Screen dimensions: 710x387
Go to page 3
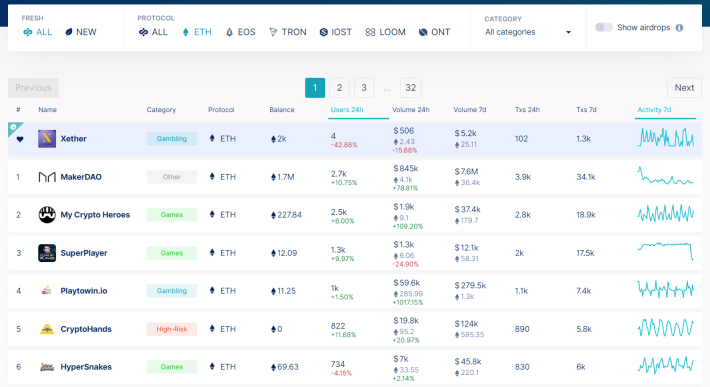[364, 88]
